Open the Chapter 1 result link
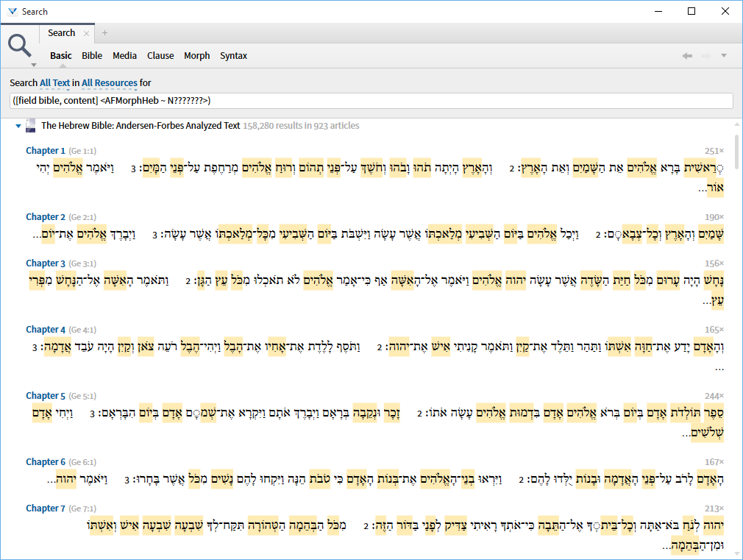Screen dimensions: 743x560 [x=46, y=151]
